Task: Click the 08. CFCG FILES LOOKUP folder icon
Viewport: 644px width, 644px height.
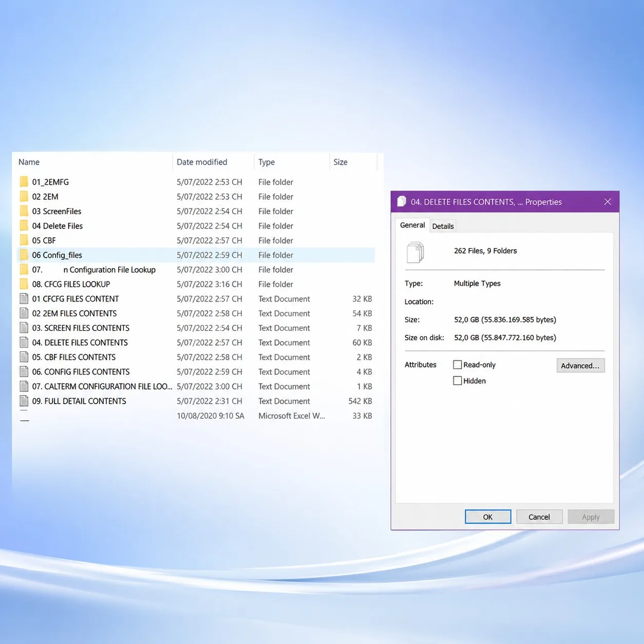Action: (24, 284)
